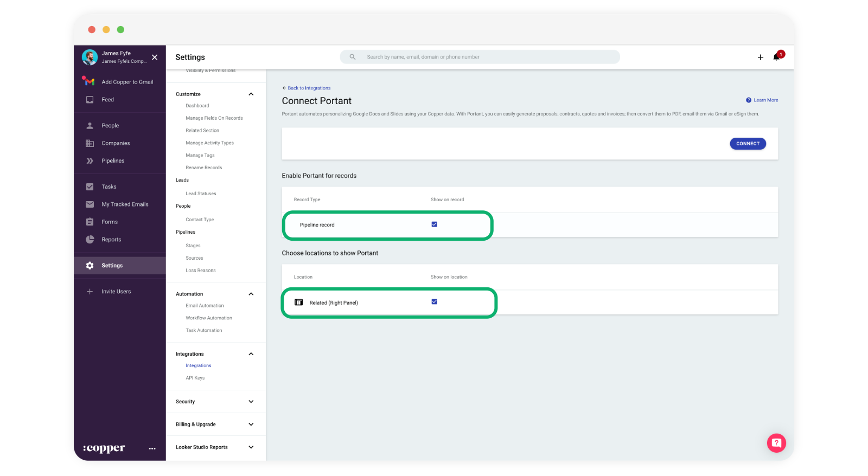Toggle Related (Right Panel) location checkbox
The height and width of the screenshot is (476, 868).
[x=434, y=302]
